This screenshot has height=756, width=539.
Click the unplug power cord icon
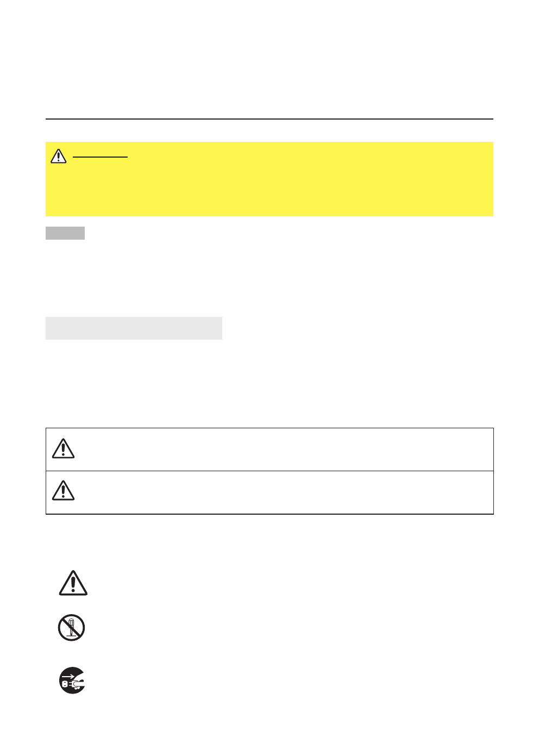pyautogui.click(x=72, y=680)
